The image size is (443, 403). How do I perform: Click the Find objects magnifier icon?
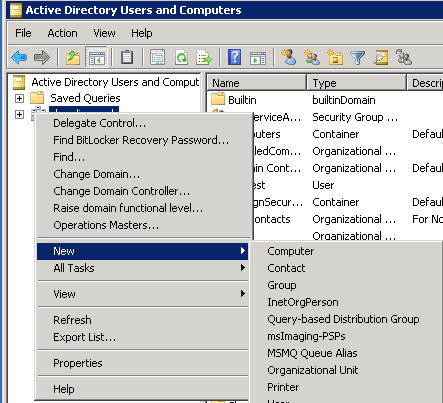point(381,57)
